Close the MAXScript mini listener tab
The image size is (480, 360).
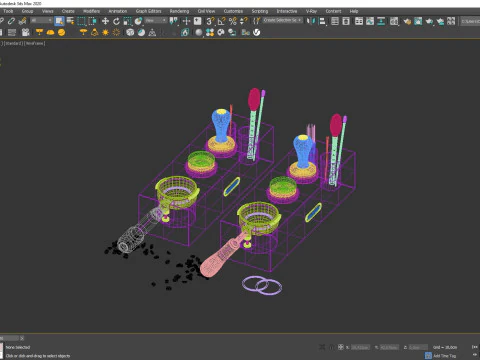pos(22,338)
